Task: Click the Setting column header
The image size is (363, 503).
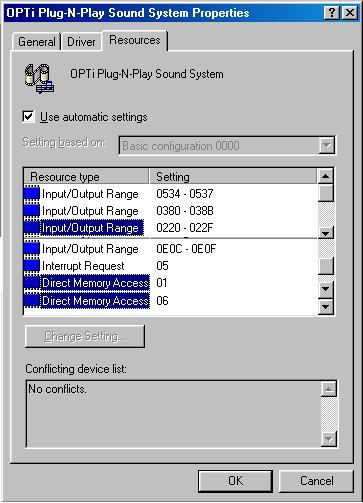Action: pyautogui.click(x=233, y=177)
